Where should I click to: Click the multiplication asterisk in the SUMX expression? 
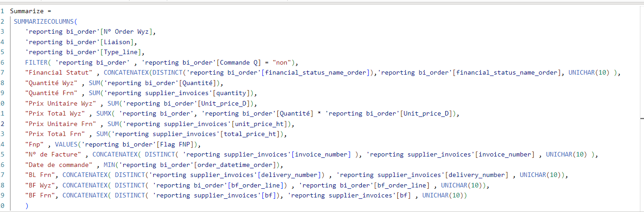point(319,114)
